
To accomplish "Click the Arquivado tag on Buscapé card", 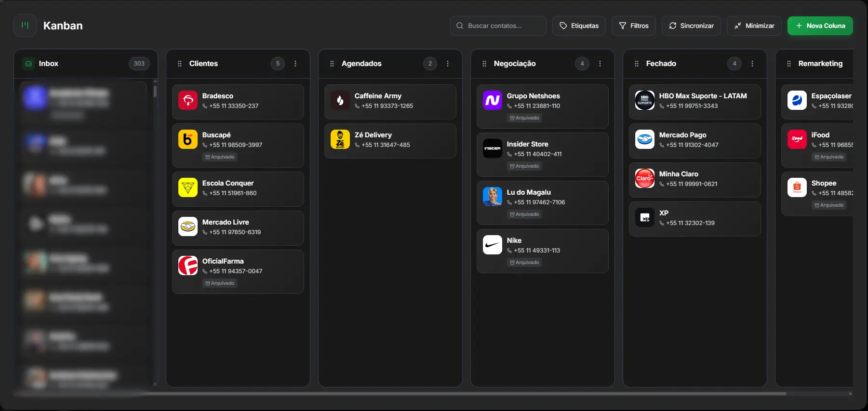I will point(220,157).
